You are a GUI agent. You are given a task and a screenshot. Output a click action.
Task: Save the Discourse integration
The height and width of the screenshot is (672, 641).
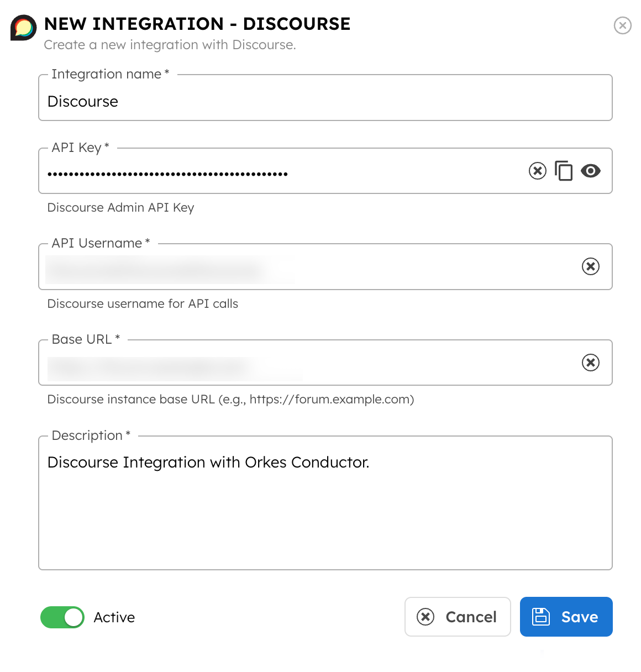(x=566, y=617)
